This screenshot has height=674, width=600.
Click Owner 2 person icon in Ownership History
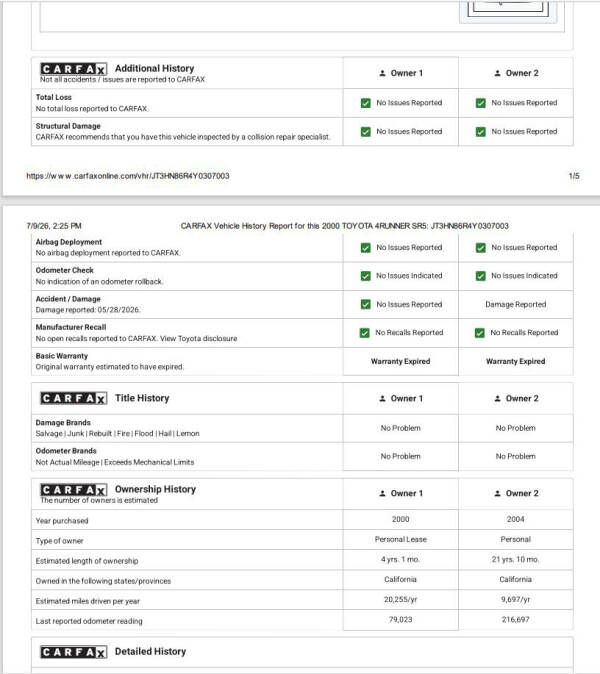point(497,493)
